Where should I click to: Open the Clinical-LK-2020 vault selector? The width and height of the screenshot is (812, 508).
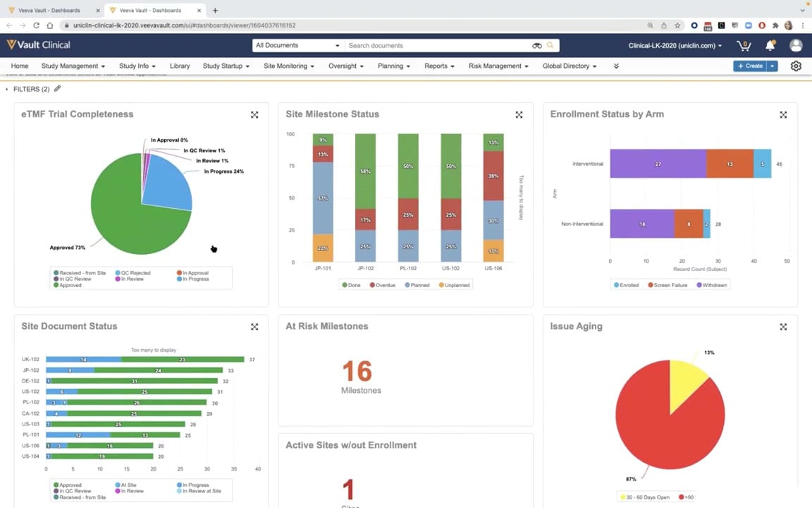(x=675, y=46)
